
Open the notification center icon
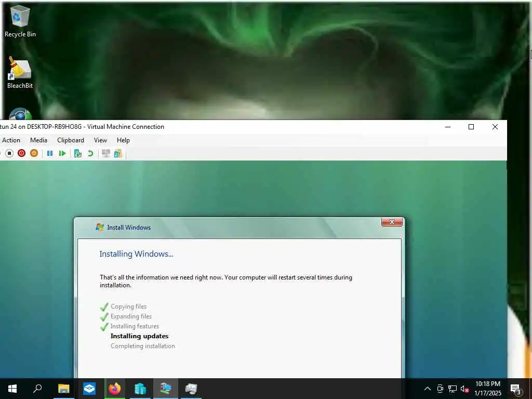pyautogui.click(x=515, y=389)
